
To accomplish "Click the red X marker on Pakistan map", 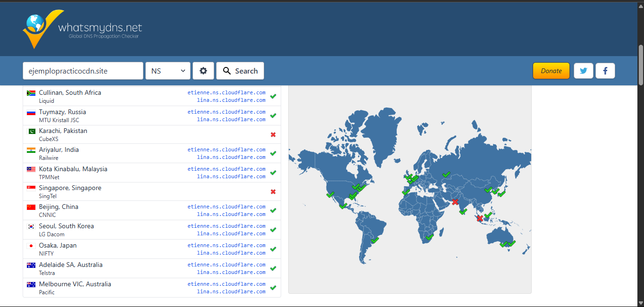I will 455,202.
